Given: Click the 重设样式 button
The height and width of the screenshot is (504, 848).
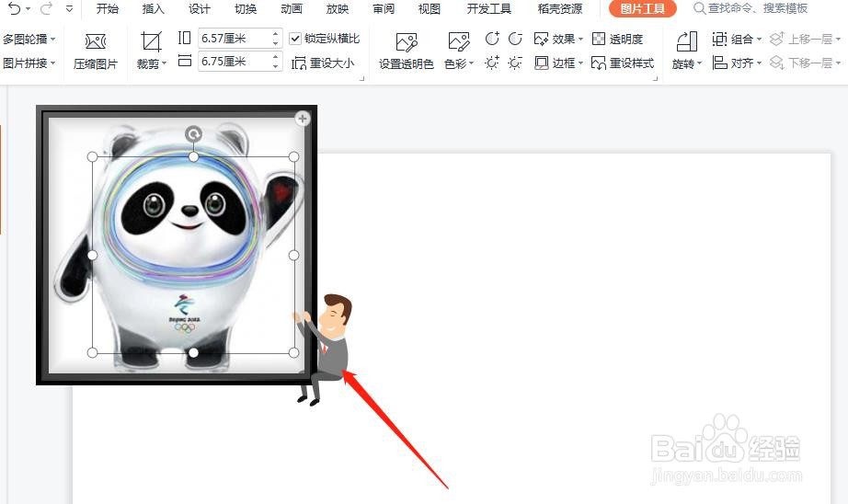Looking at the screenshot, I should (623, 63).
